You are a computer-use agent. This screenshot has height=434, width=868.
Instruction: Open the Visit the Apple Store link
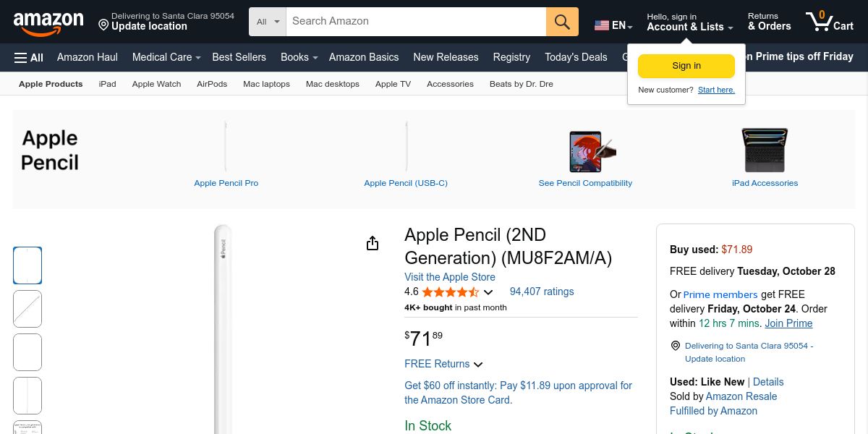click(450, 277)
